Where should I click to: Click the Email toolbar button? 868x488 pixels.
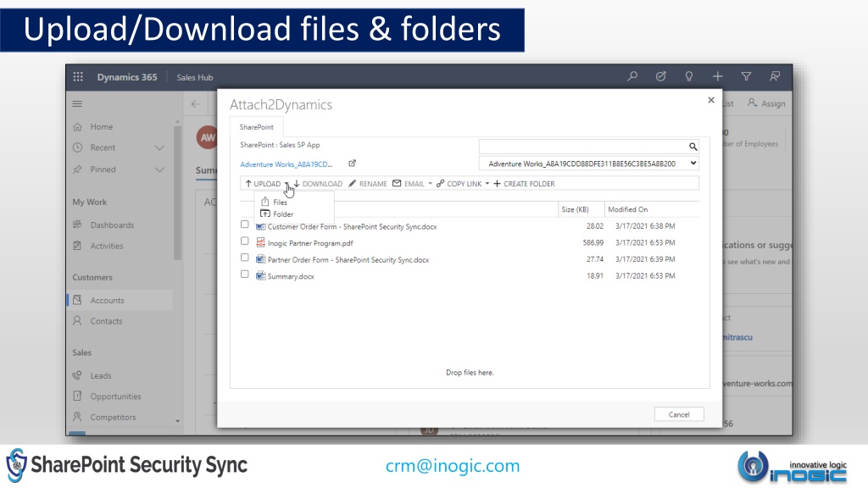pos(409,184)
